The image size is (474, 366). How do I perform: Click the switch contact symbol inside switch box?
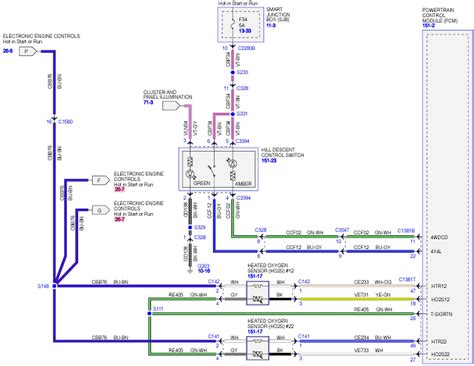point(212,171)
